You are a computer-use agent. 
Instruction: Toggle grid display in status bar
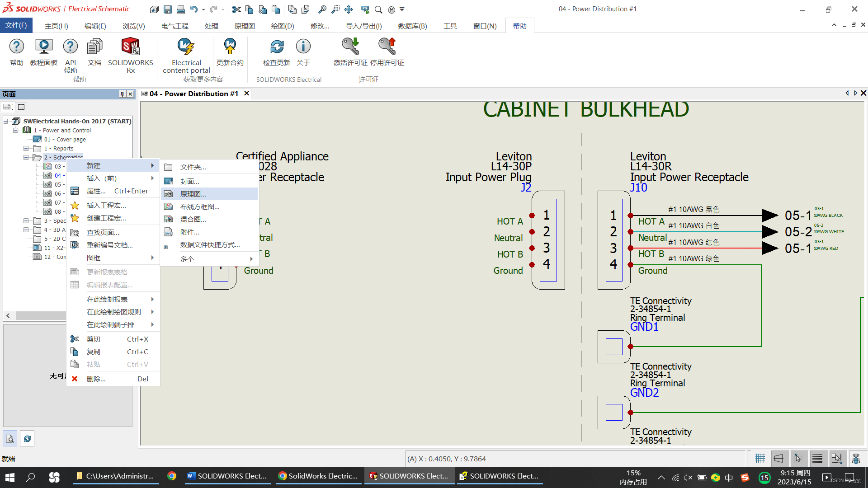tap(760, 459)
